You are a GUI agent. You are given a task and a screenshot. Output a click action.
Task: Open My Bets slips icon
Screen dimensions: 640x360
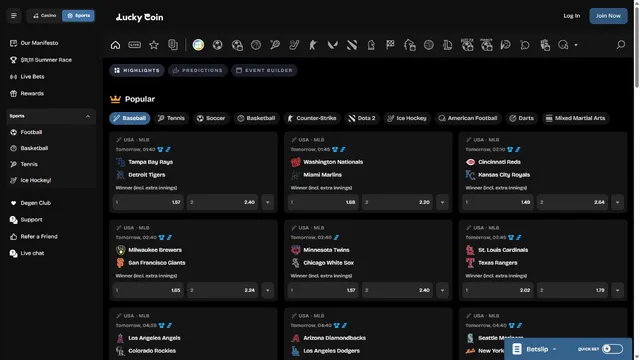173,45
